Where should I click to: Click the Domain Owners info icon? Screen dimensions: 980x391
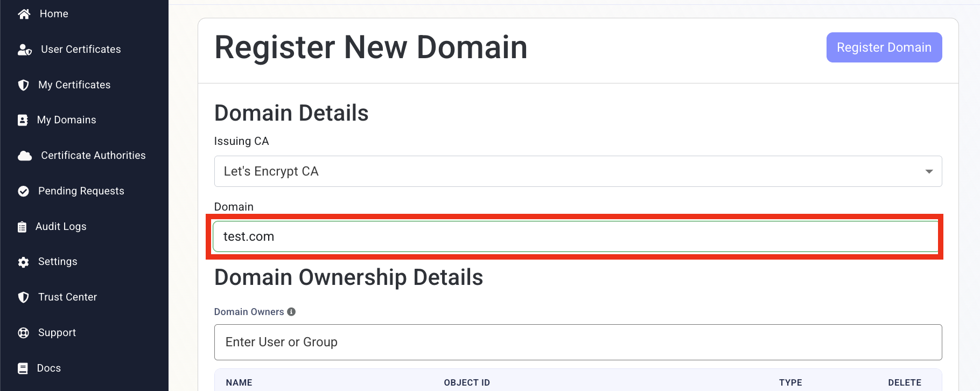(291, 312)
